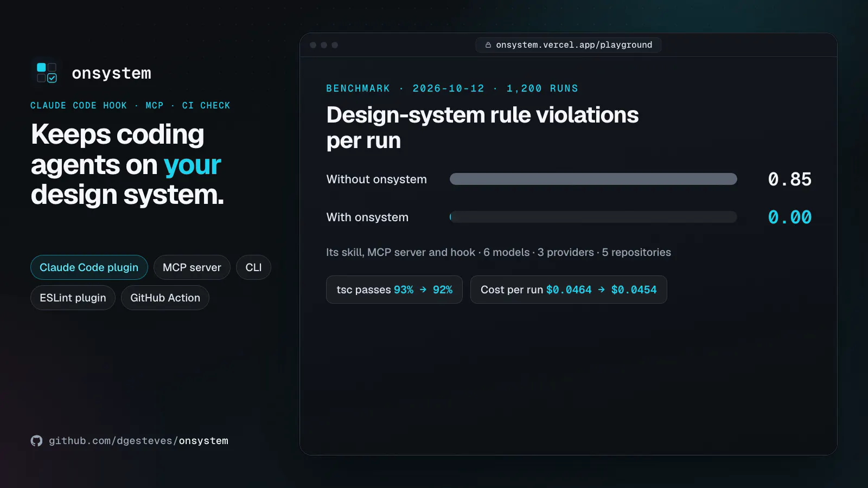Click the Cost per run chip
The height and width of the screenshot is (488, 868).
[x=569, y=290]
